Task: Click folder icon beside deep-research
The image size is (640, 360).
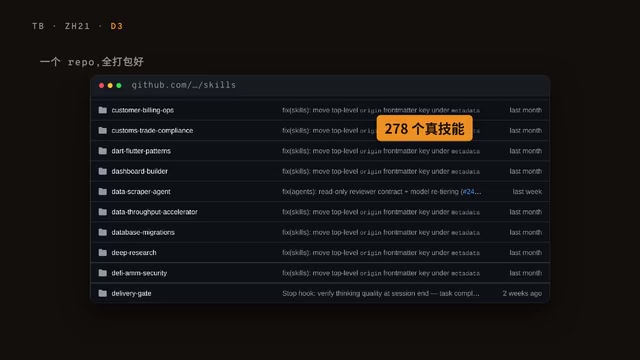Action: pyautogui.click(x=102, y=253)
